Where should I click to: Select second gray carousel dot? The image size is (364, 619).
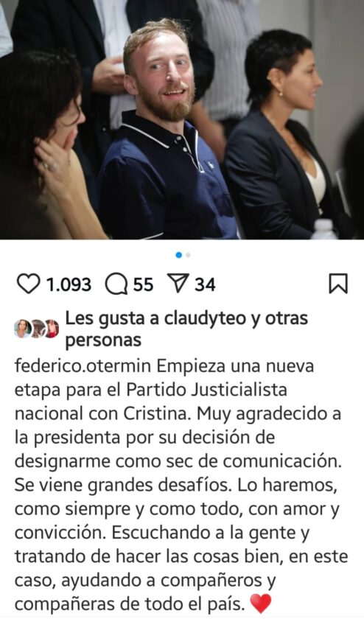188,255
